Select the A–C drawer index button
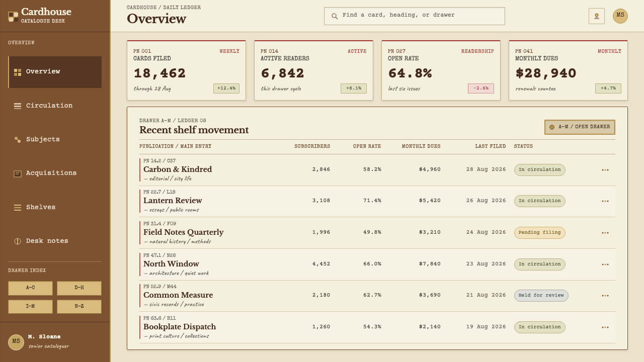This screenshot has width=644, height=362. (30, 288)
